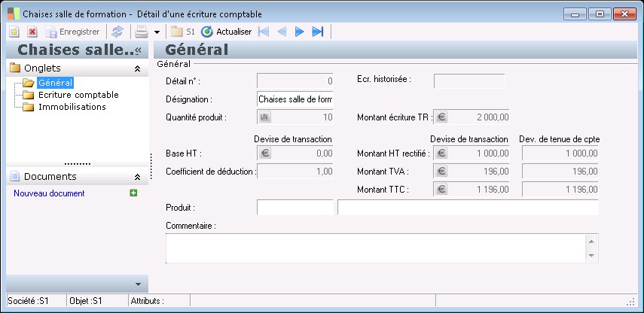Click the blue sync arrows icon
644x313 pixels.
click(118, 32)
